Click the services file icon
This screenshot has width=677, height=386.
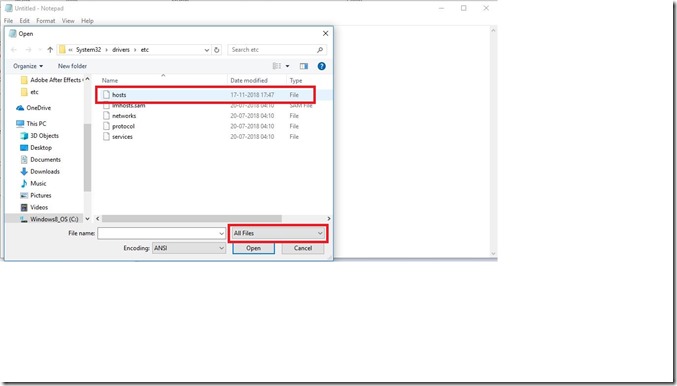tap(106, 136)
